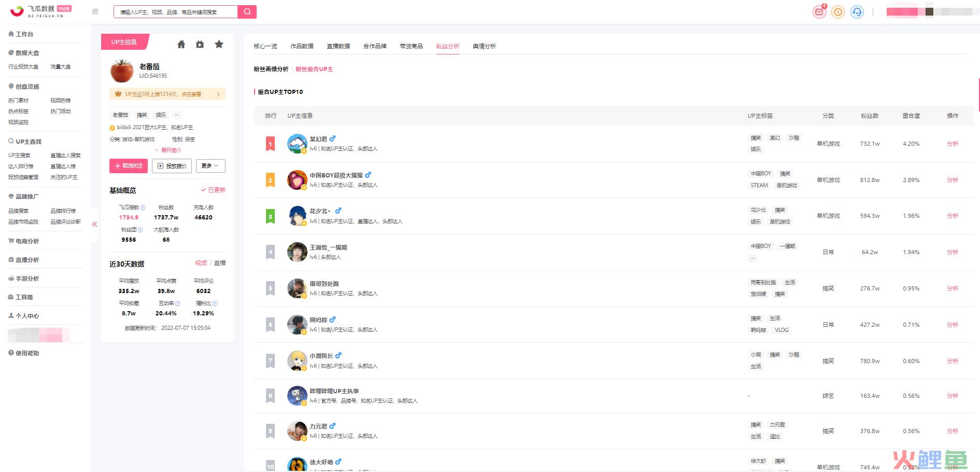Switch to the 直播 data toggle
This screenshot has height=472, width=980.
pos(220,263)
